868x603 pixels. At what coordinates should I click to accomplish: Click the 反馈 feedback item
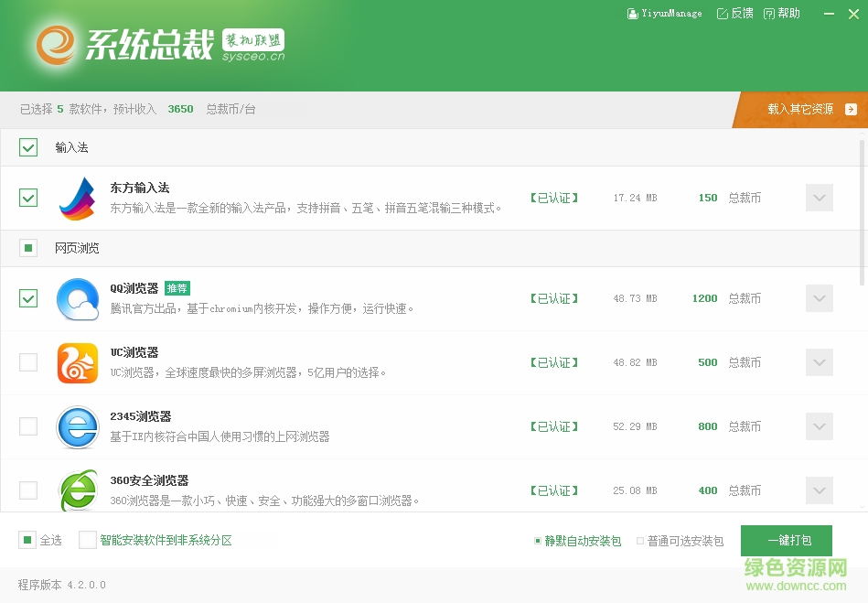coord(734,13)
